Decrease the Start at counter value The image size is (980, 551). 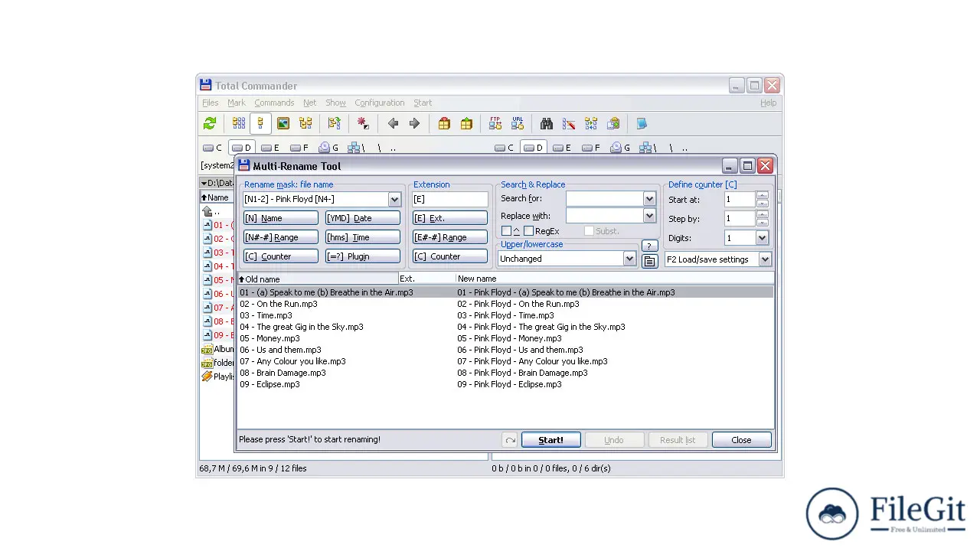762,204
